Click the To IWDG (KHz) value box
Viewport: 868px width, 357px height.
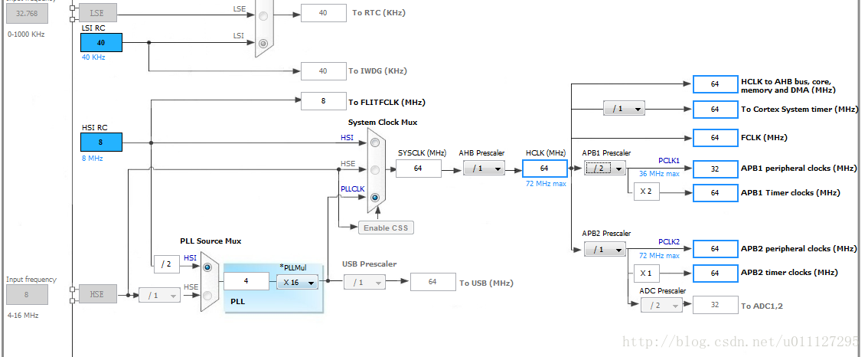pyautogui.click(x=323, y=71)
